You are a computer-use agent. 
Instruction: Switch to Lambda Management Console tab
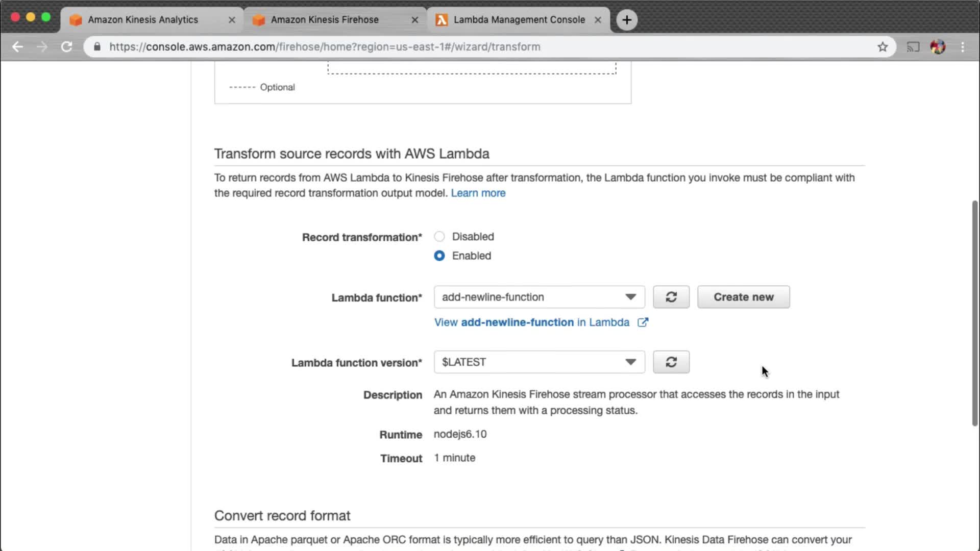click(519, 20)
